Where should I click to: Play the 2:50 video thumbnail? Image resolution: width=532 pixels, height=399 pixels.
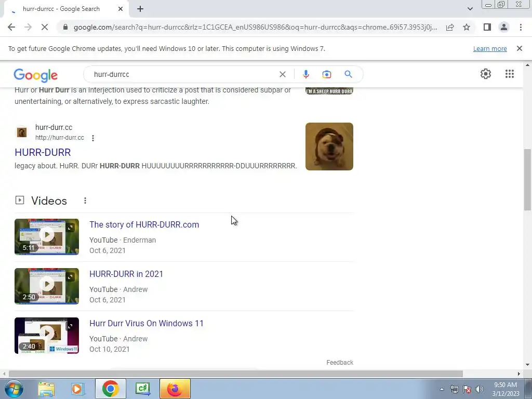tap(46, 286)
